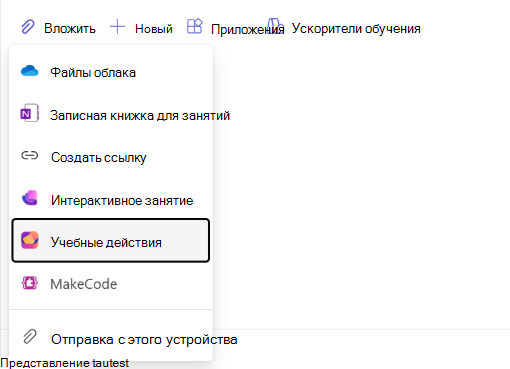Open the Приложения toolbar menu

[x=235, y=27]
